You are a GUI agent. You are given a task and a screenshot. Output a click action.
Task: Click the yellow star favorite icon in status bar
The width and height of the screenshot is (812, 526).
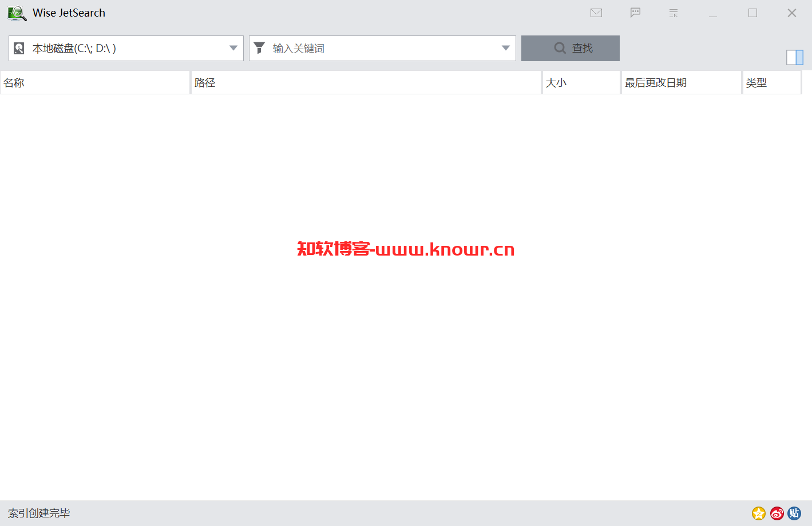759,513
